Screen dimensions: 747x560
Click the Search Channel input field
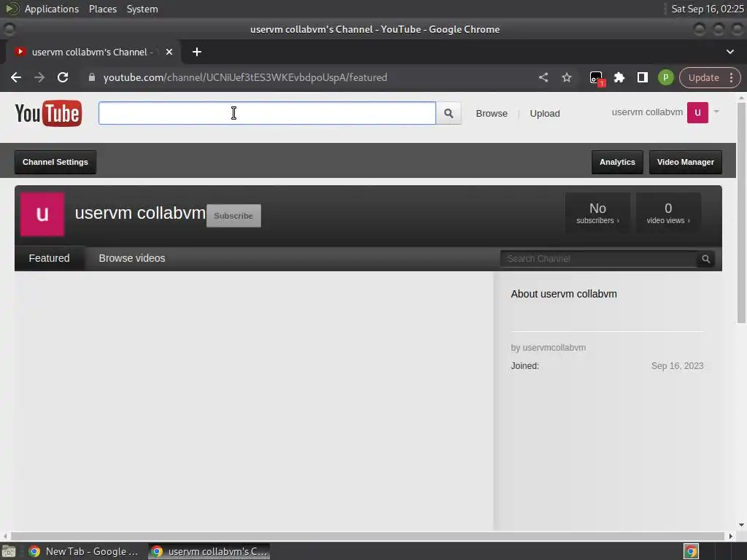(598, 259)
